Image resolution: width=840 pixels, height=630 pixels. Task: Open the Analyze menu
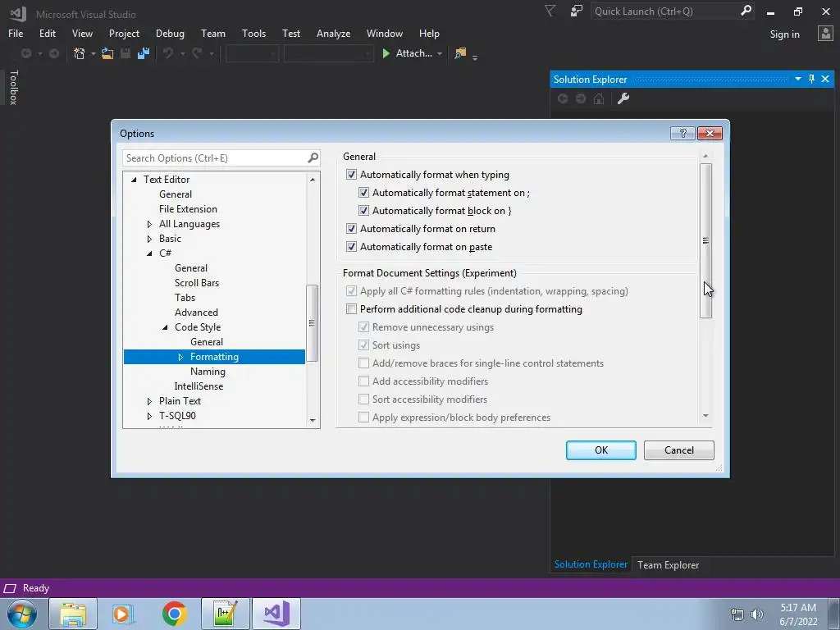point(333,34)
